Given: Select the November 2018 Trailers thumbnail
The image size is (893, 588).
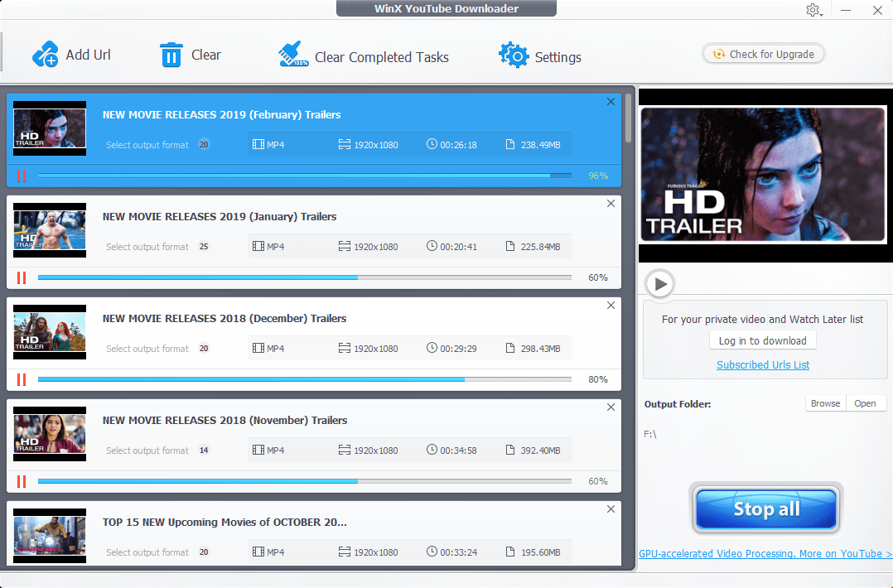Looking at the screenshot, I should pos(50,434).
